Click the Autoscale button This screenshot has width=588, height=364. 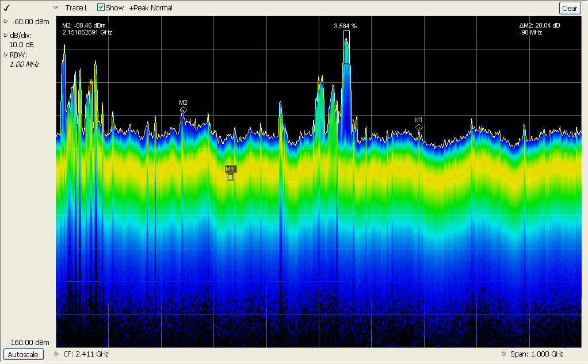pyautogui.click(x=24, y=354)
